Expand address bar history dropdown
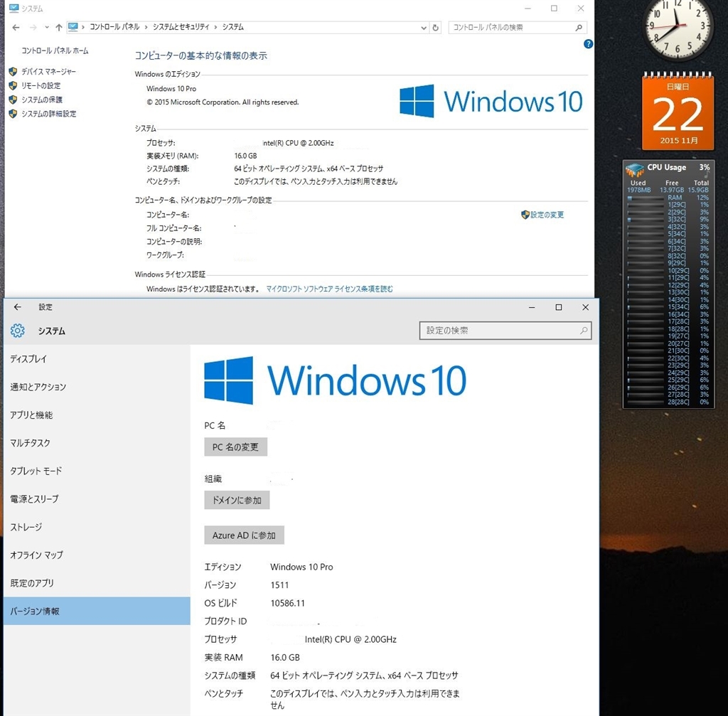This screenshot has width=728, height=716. (x=424, y=28)
